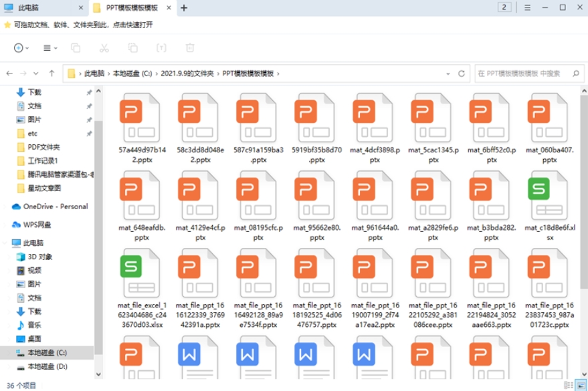Click the sidebar scroll down arrow
Image resolution: width=588 pixels, height=391 pixels.
[x=98, y=374]
